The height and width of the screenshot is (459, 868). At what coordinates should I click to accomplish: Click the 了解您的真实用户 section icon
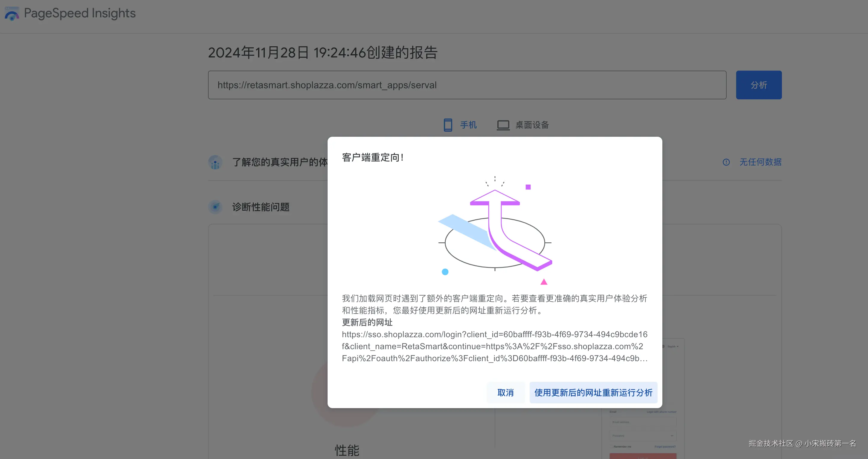tap(215, 162)
